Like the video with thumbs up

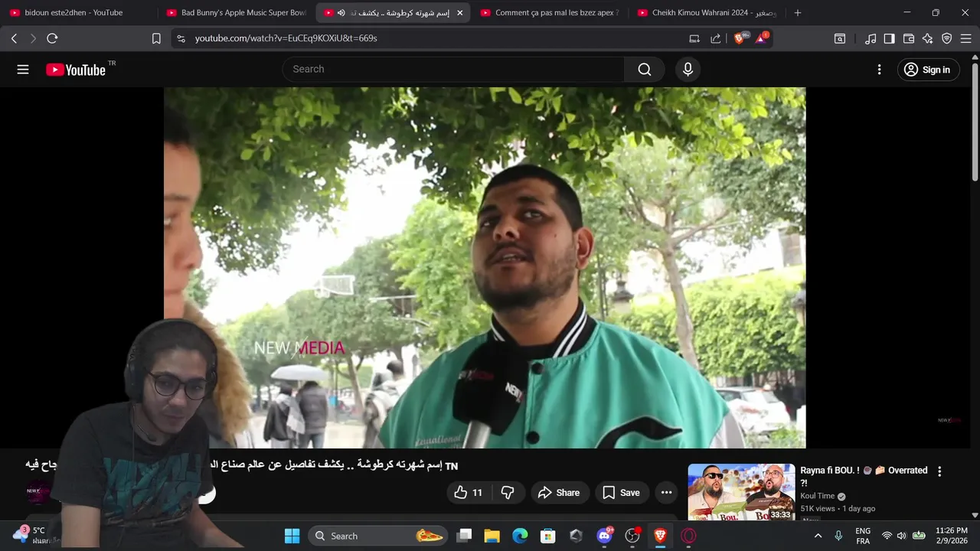coord(469,493)
